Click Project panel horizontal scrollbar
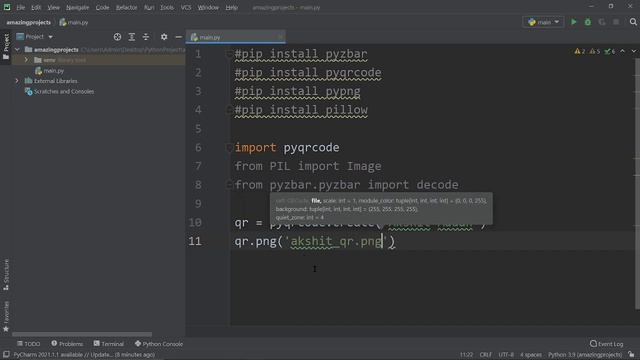This screenshot has height=360, width=640. coord(82,334)
